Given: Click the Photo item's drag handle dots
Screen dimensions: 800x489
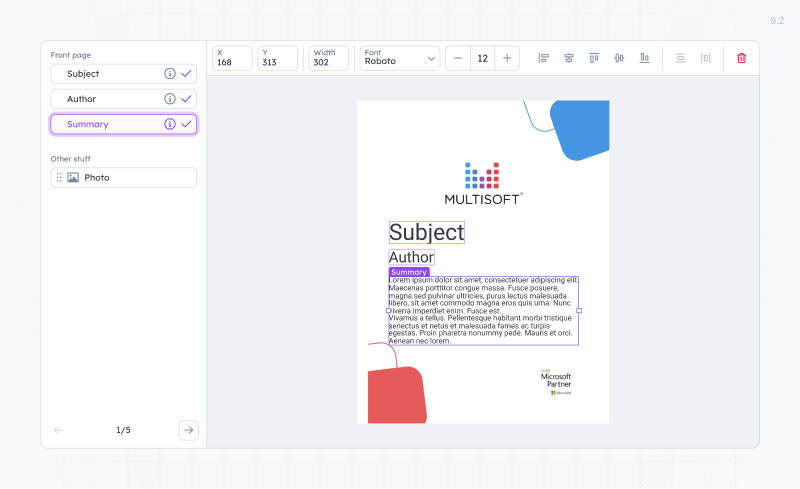Looking at the screenshot, I should tap(59, 178).
